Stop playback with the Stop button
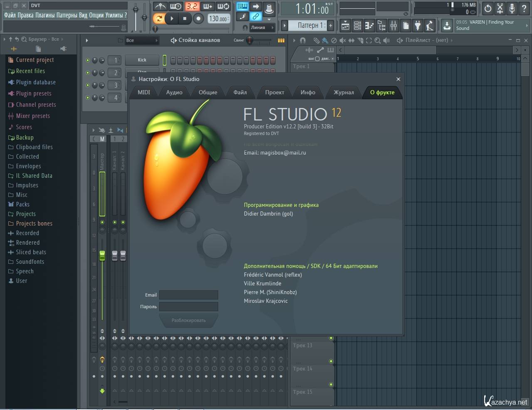Screen dimensions: 532x410 click(185, 18)
